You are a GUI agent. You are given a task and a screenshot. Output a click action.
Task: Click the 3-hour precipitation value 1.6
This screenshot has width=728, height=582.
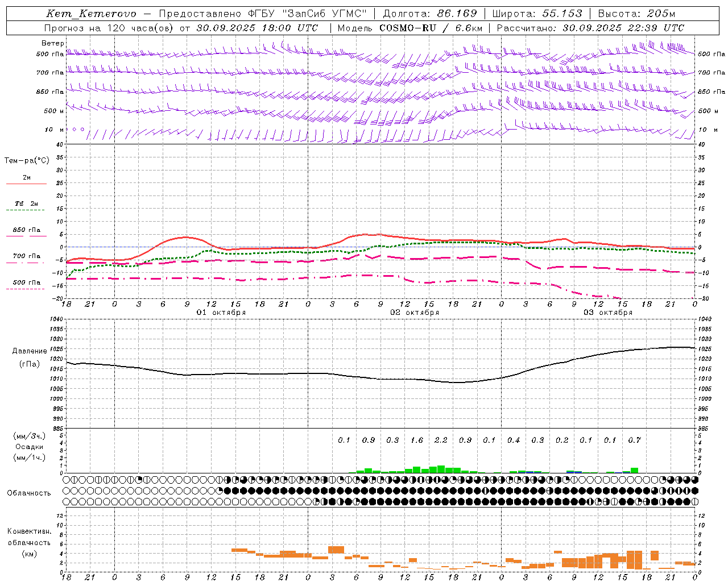[417, 440]
